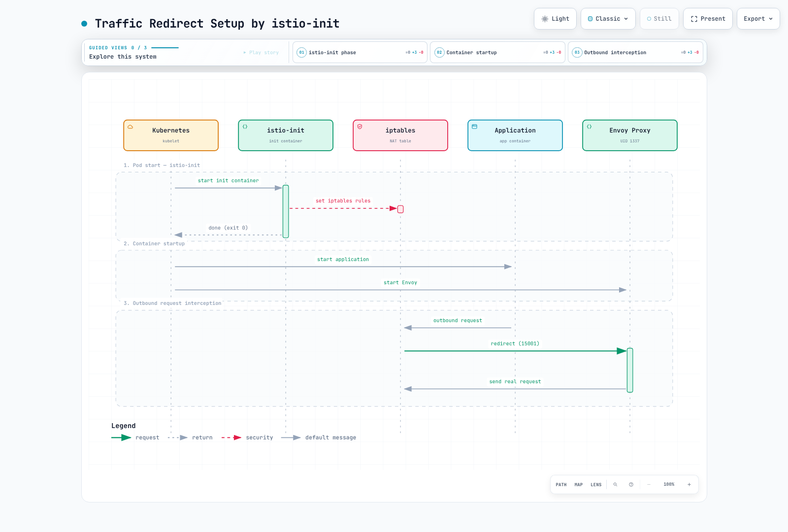
Task: Switch to LENS view mode
Action: (596, 485)
